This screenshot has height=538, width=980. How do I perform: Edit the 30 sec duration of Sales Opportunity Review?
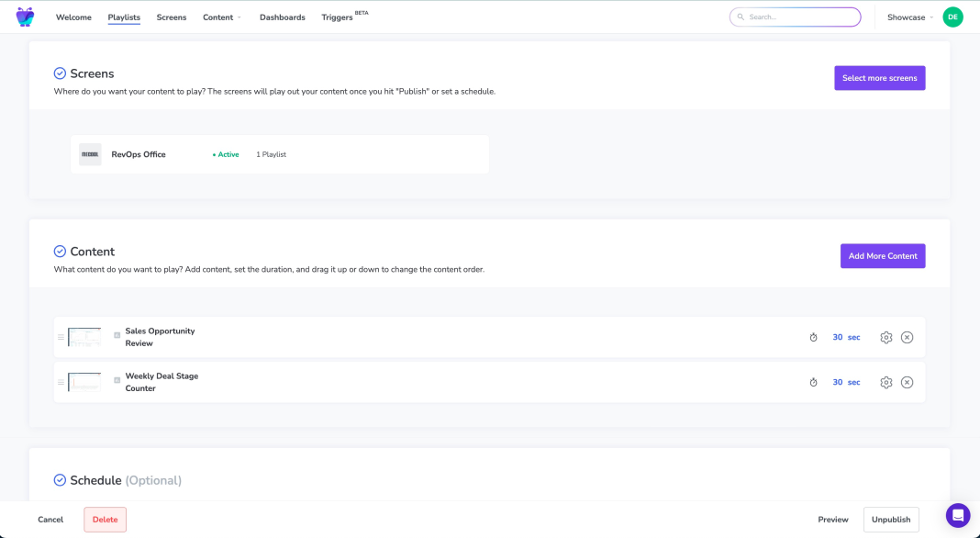(x=845, y=337)
